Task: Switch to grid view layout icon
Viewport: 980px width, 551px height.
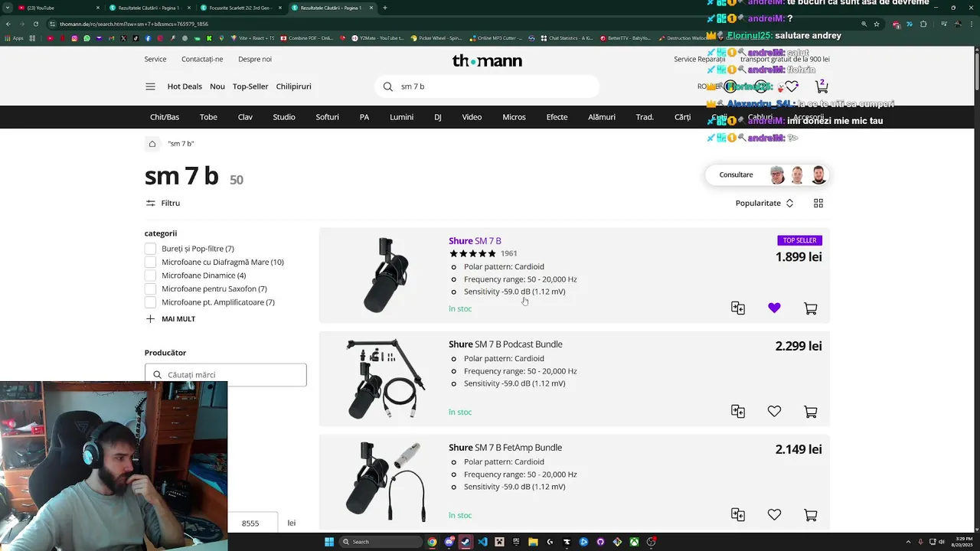Action: (x=818, y=203)
